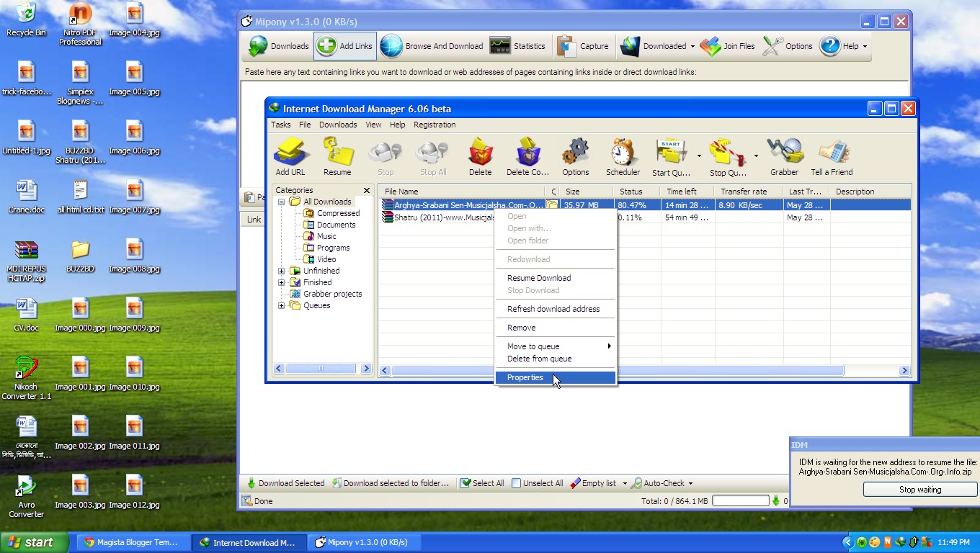The image size is (980, 553).
Task: Collapse the All Downloads tree node
Action: coord(282,202)
